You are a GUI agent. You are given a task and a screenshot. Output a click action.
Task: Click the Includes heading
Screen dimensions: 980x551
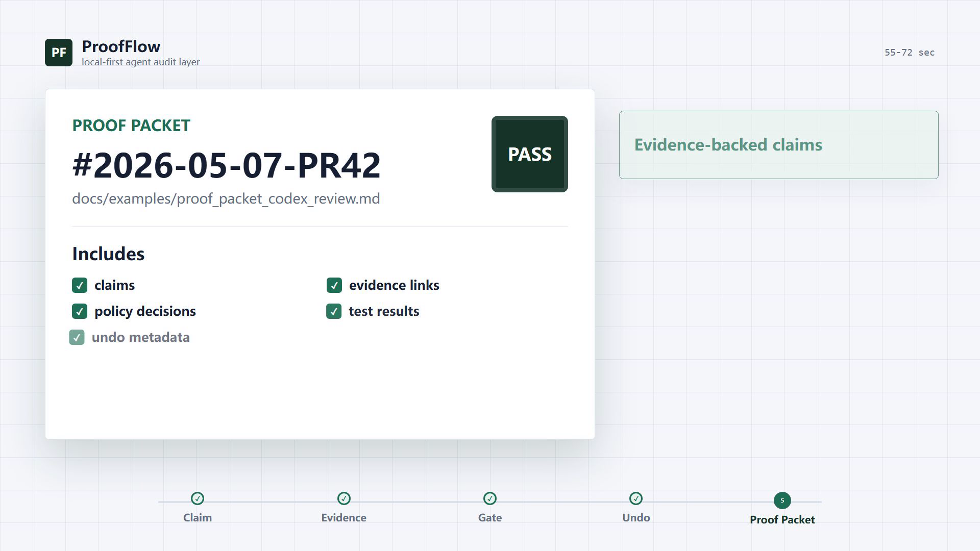[x=108, y=254]
